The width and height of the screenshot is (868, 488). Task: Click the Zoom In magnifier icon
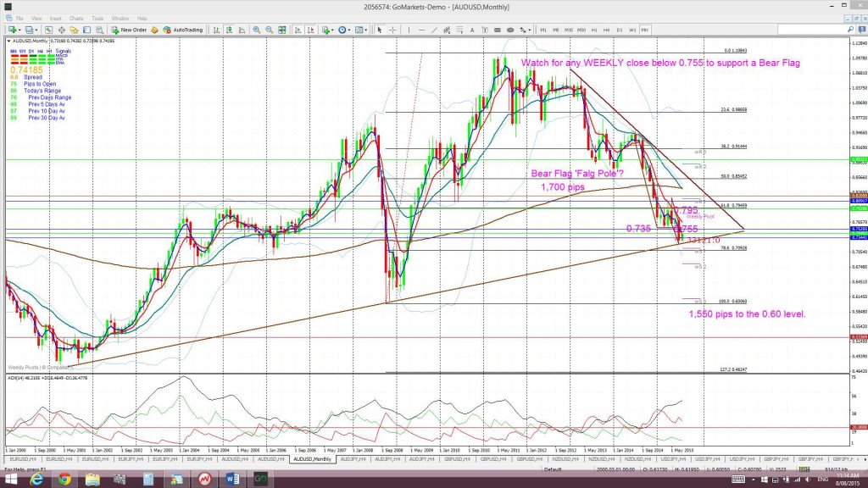[x=257, y=30]
